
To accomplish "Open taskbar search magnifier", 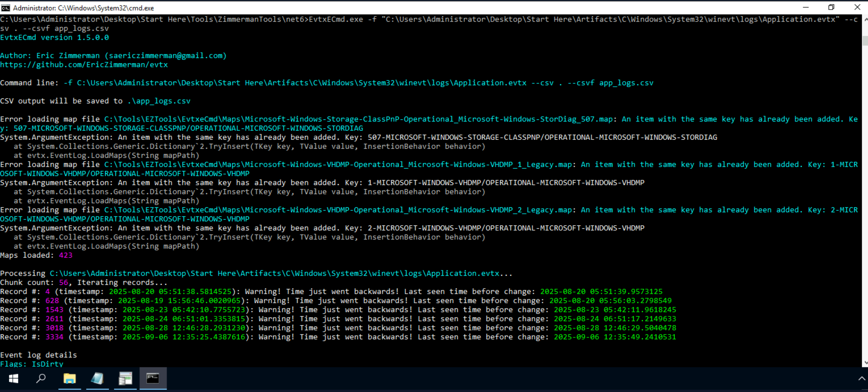I will click(x=41, y=378).
